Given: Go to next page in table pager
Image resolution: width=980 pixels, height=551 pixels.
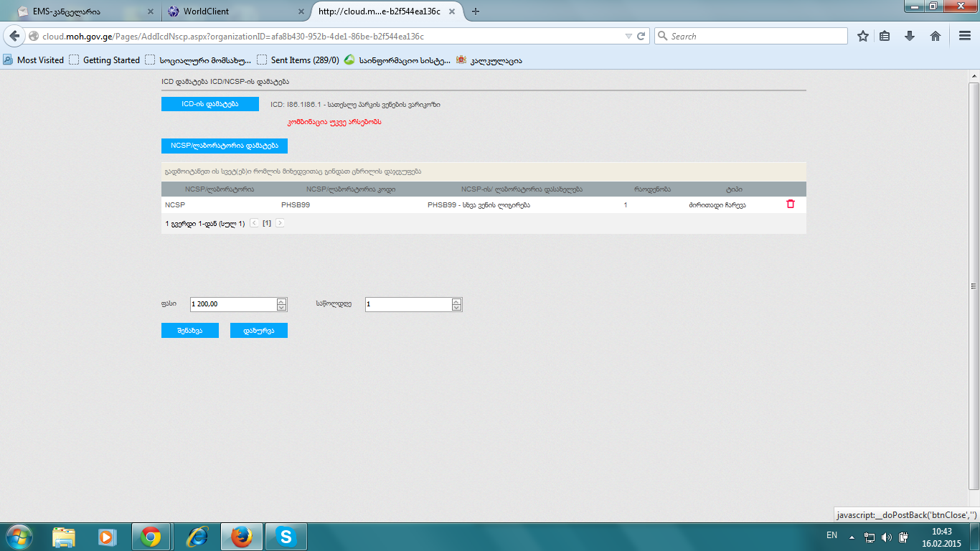Looking at the screenshot, I should point(280,223).
